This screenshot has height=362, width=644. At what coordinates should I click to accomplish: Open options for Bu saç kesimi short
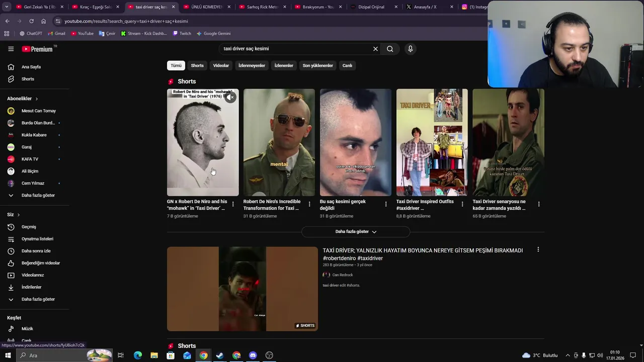coord(386,204)
